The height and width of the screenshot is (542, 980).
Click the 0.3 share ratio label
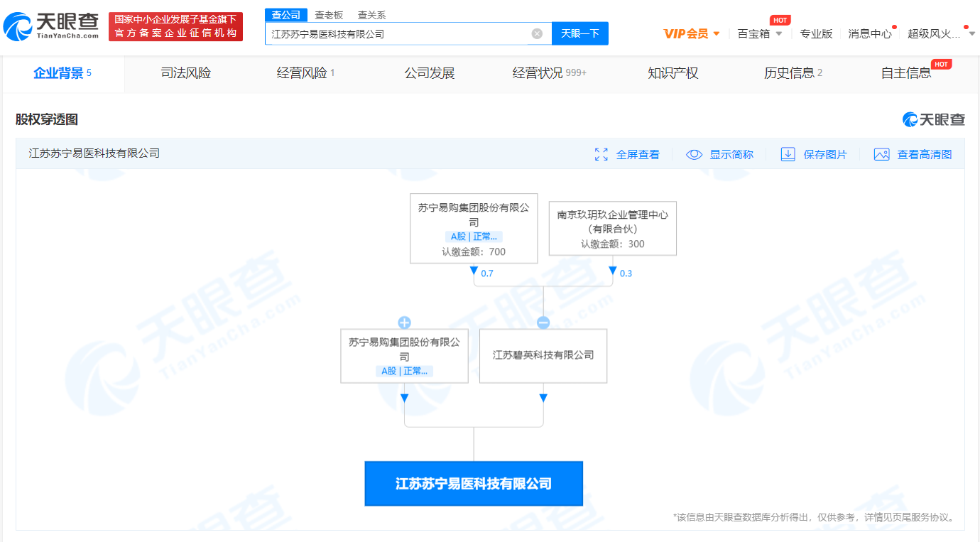tap(626, 273)
